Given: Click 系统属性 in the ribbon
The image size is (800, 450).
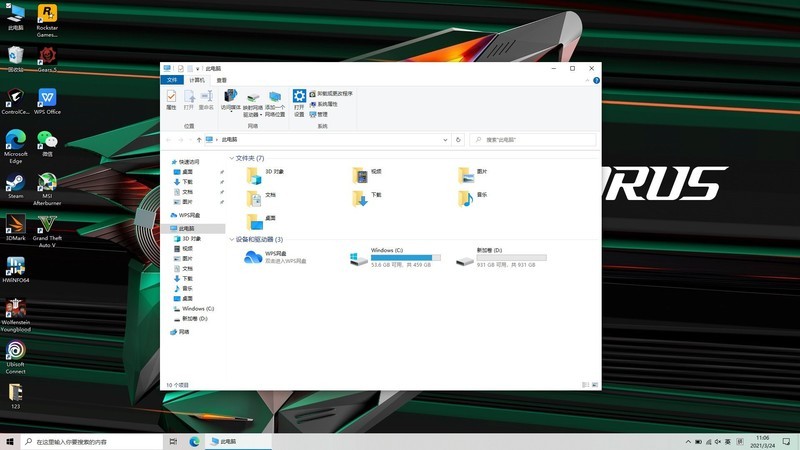Looking at the screenshot, I should [323, 104].
